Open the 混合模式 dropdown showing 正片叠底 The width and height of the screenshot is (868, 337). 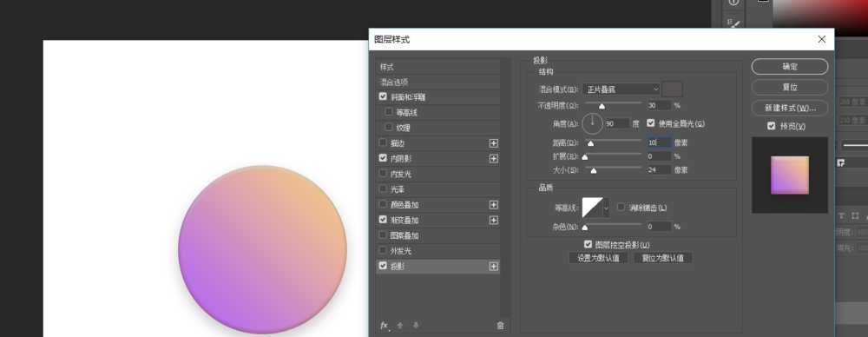[x=621, y=89]
